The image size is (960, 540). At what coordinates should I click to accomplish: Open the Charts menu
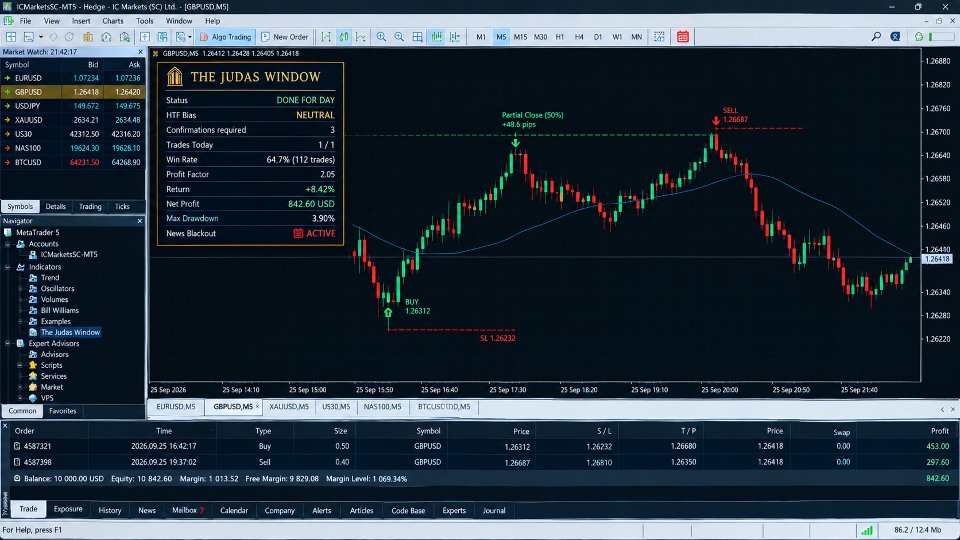113,21
